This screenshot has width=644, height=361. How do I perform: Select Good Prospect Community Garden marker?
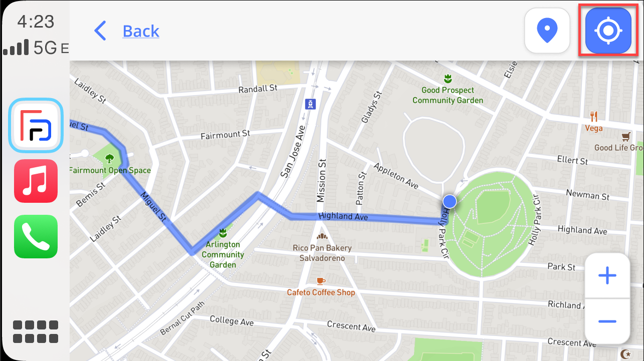click(x=448, y=79)
